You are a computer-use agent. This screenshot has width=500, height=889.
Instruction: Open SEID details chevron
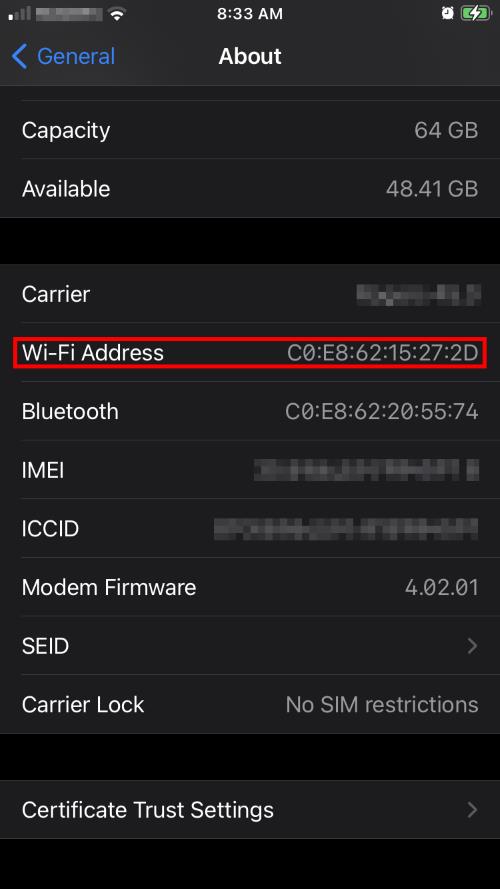point(472,645)
